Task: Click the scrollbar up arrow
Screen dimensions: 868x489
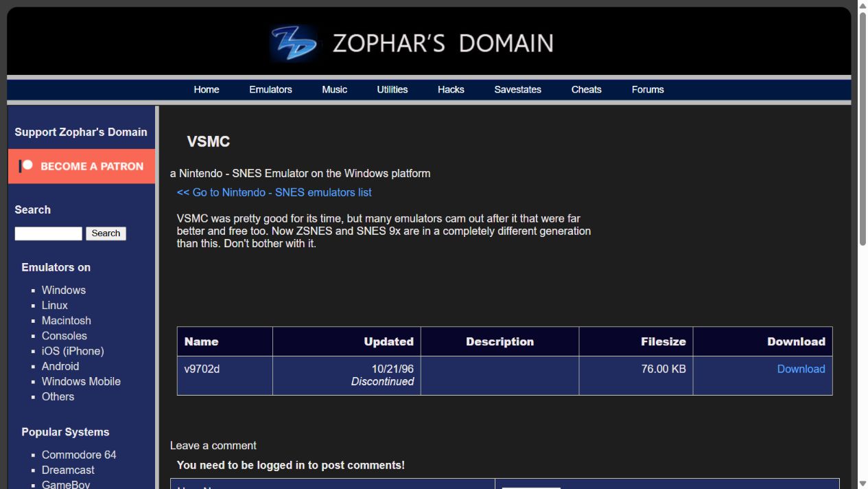Action: pos(863,5)
